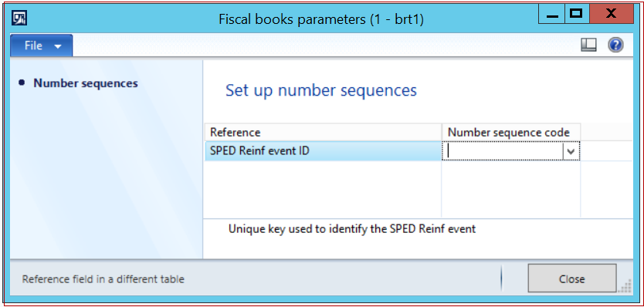Screen dimensions: 644x307
Task: Click the Reference column header
Action: (324, 132)
